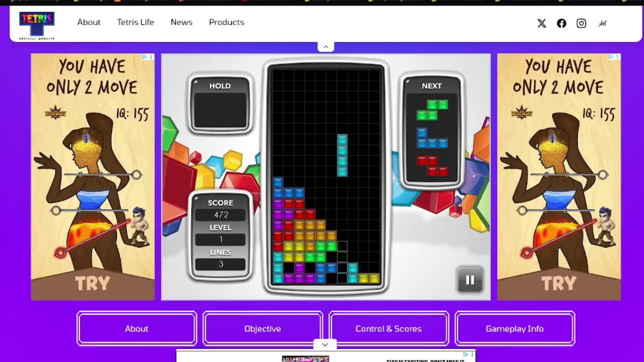Click the 'IQ: 155' text on left ad
Screen dimensions: 644x362
click(x=133, y=114)
